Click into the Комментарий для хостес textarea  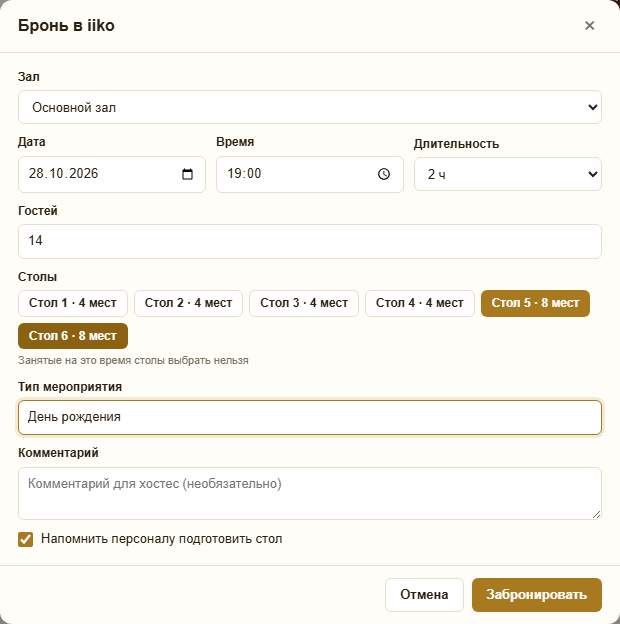310,493
